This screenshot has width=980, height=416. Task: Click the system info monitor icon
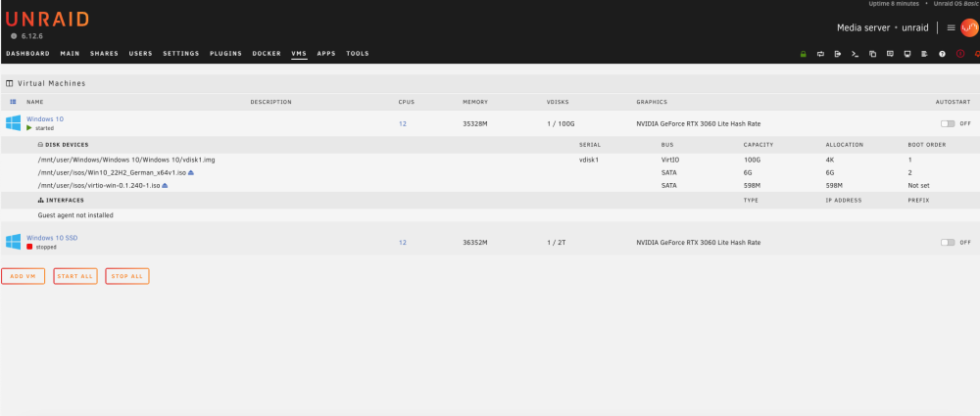click(907, 55)
